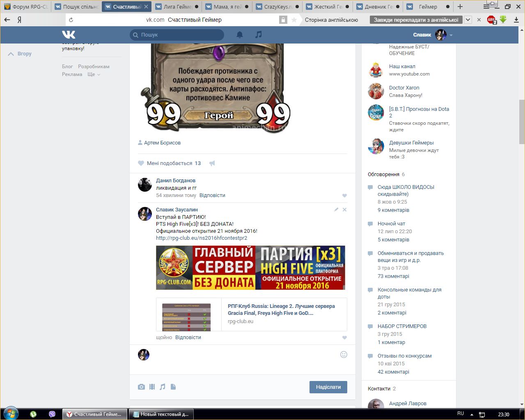
Task: Open Отзывы по конкурсам discussion
Action: [404, 356]
